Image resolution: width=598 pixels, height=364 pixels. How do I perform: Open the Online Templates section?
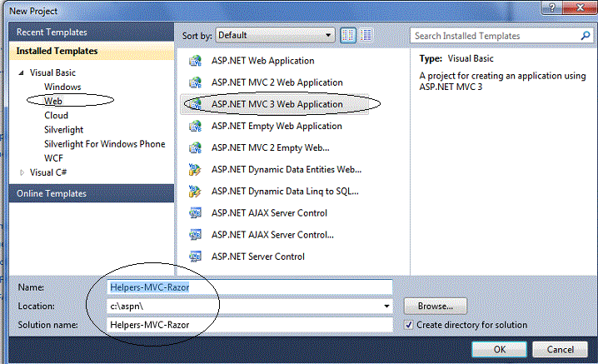pos(91,193)
